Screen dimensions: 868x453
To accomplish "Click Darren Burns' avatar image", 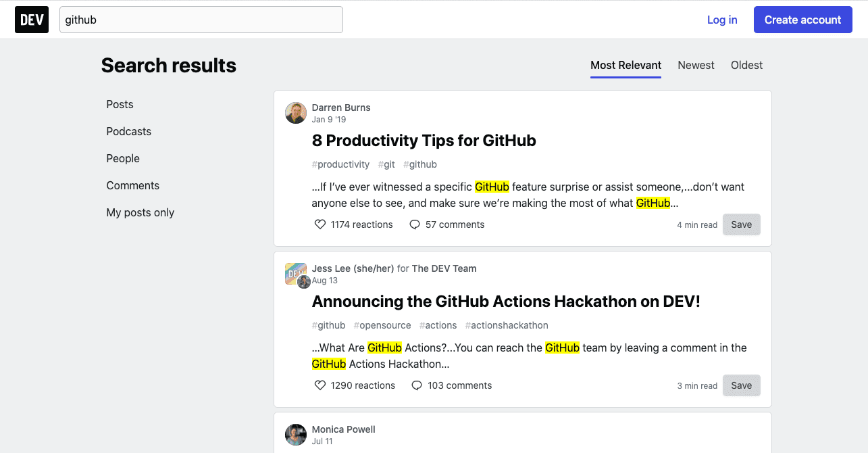I will pos(296,113).
